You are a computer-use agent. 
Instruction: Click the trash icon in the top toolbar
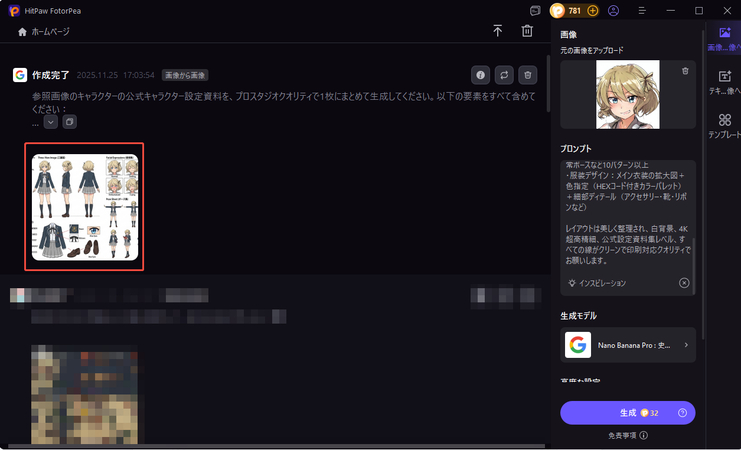click(527, 31)
